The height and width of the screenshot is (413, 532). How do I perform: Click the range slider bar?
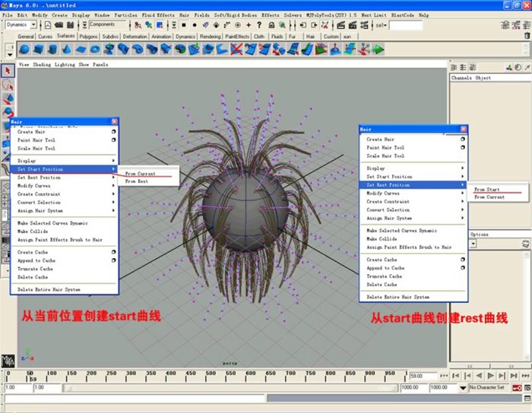point(230,388)
